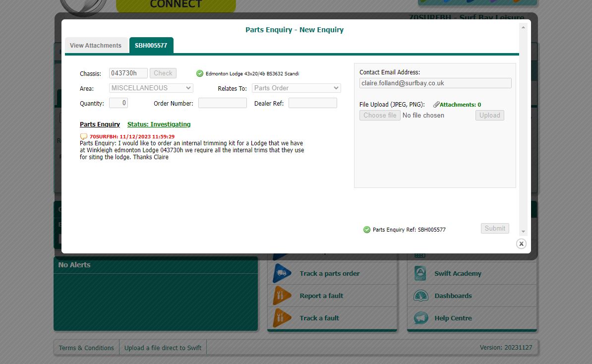Viewport: 592px width, 364px height.
Task: Open the Relates To Parts Order dropdown
Action: pos(296,88)
